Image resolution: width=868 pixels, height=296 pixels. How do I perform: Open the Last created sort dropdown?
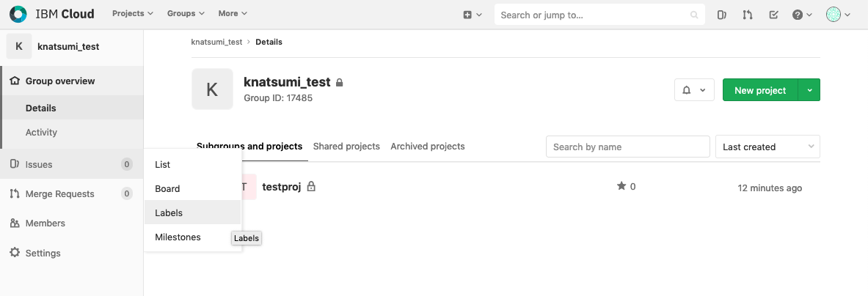point(767,147)
